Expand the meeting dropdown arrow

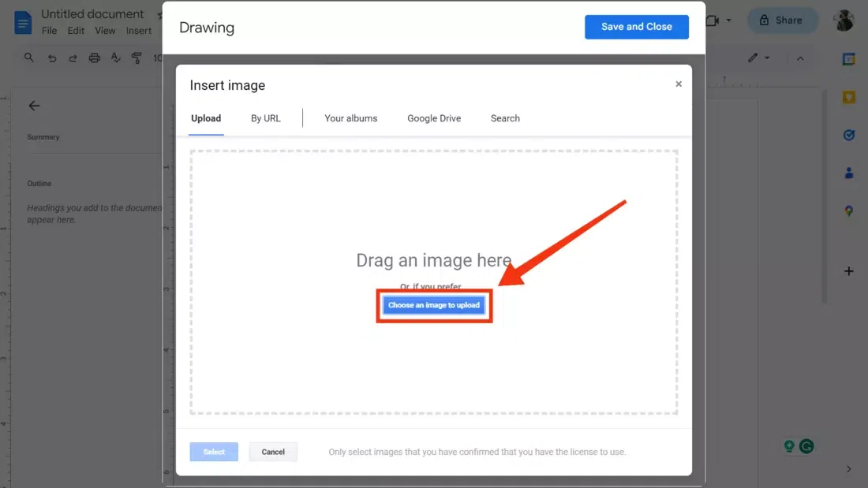[728, 20]
